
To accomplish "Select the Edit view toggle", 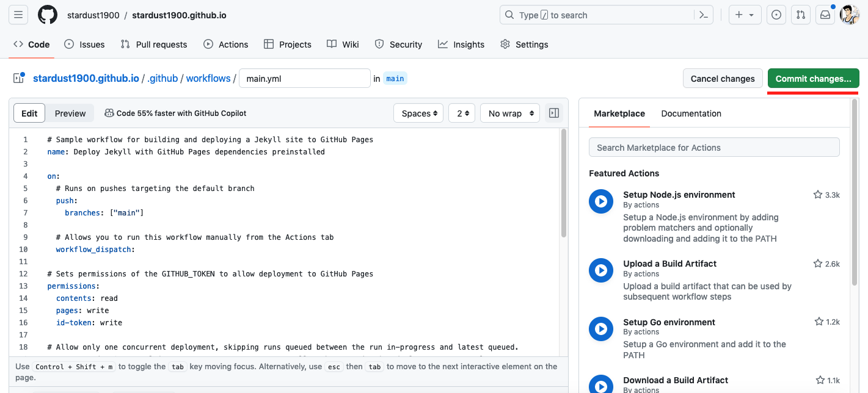I will (29, 113).
